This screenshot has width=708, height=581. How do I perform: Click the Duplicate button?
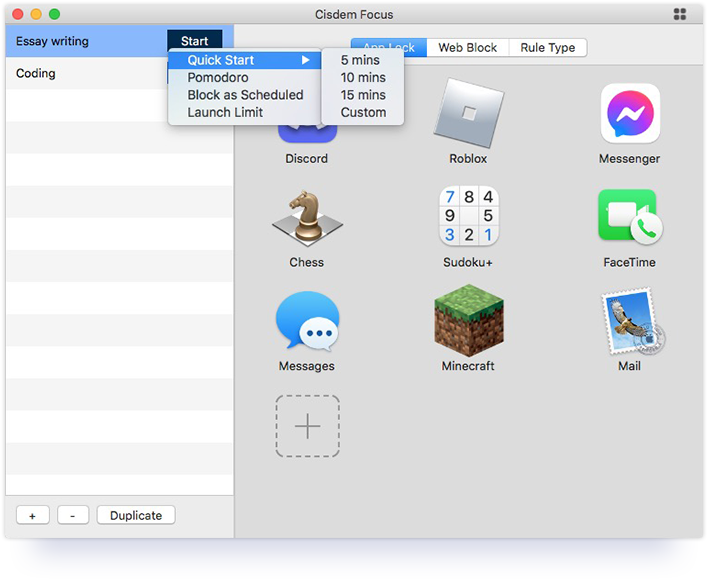click(136, 516)
